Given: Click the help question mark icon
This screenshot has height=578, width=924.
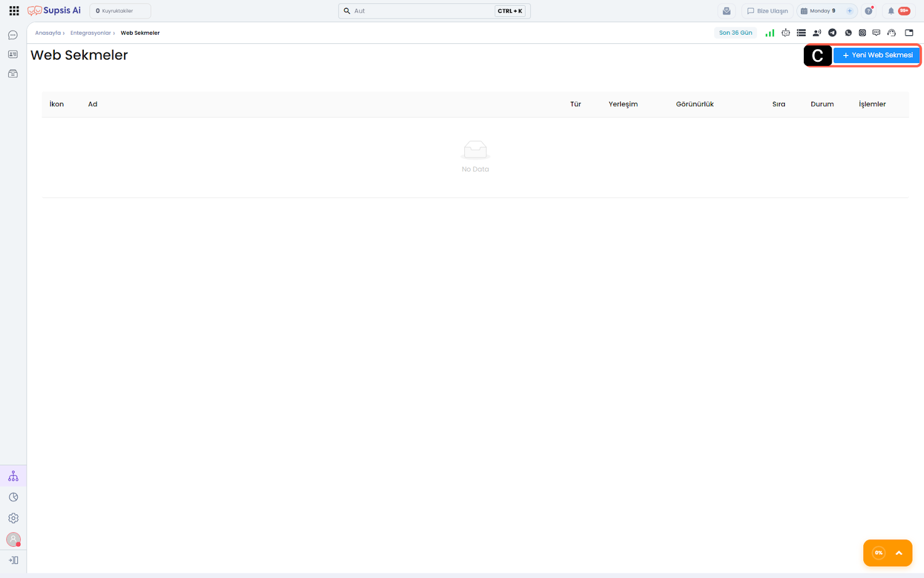Looking at the screenshot, I should pyautogui.click(x=869, y=11).
